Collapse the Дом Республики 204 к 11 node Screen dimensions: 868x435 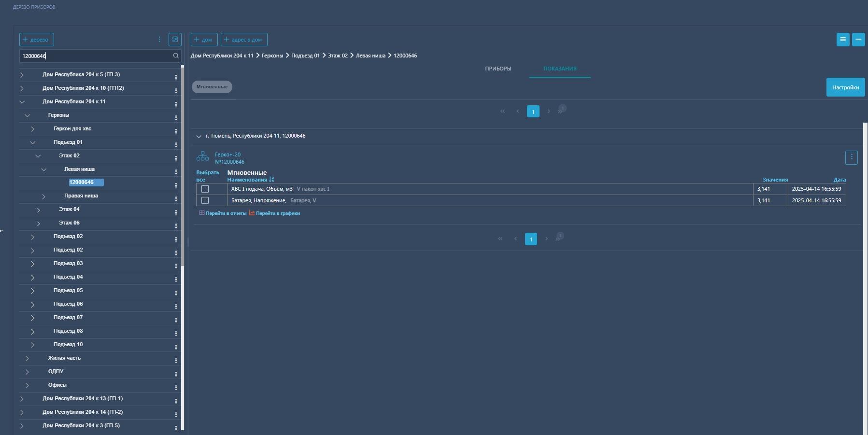tap(22, 102)
